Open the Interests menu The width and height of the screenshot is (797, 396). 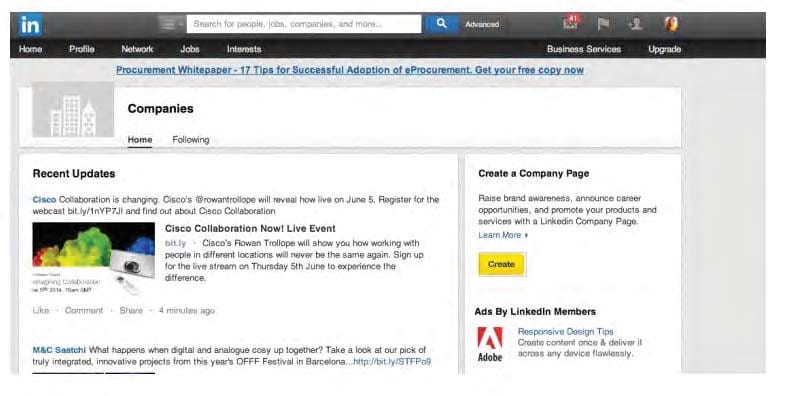click(244, 49)
